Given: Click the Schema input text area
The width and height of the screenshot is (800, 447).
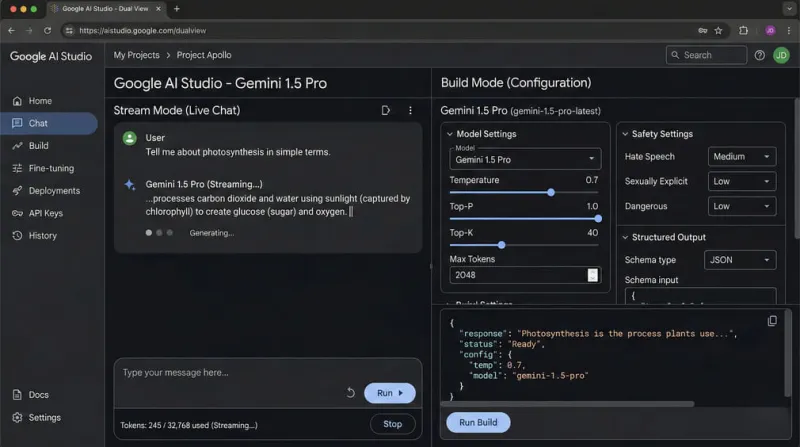Looking at the screenshot, I should point(700,296).
